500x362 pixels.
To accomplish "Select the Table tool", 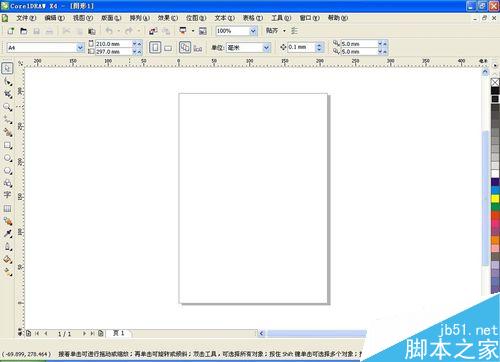I will [x=7, y=209].
